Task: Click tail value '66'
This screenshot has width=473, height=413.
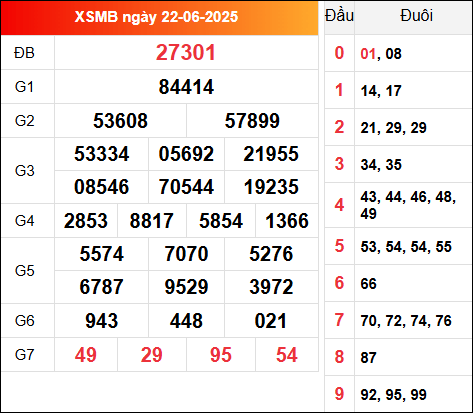Action: [368, 284]
